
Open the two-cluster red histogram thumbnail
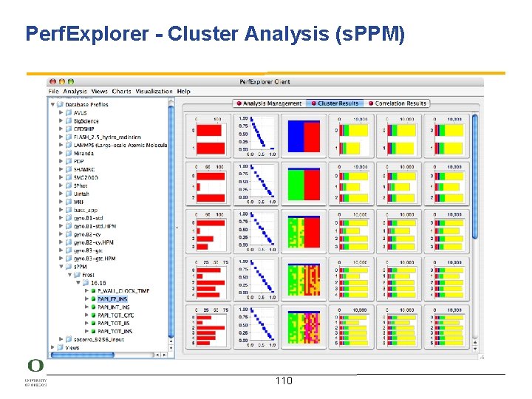click(208, 137)
